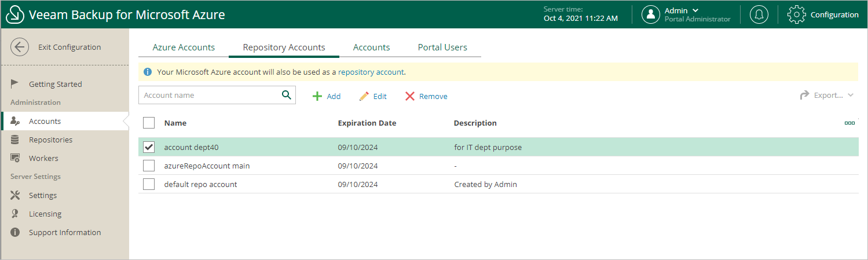This screenshot has height=260, width=868.
Task: Open the Export dropdown arrow
Action: point(850,96)
